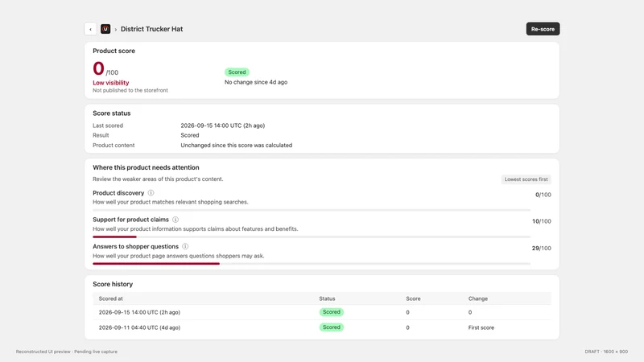Click No change since 4d ago text
Screen dimensions: 644x362
pos(256,82)
